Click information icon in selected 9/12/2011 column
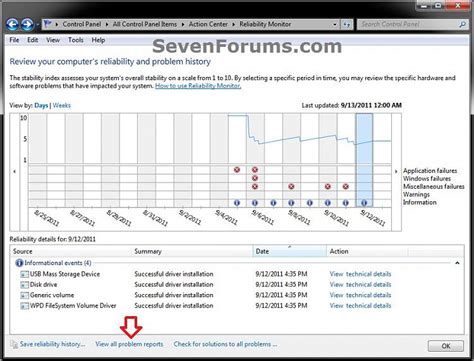474x361 pixels. [364, 203]
